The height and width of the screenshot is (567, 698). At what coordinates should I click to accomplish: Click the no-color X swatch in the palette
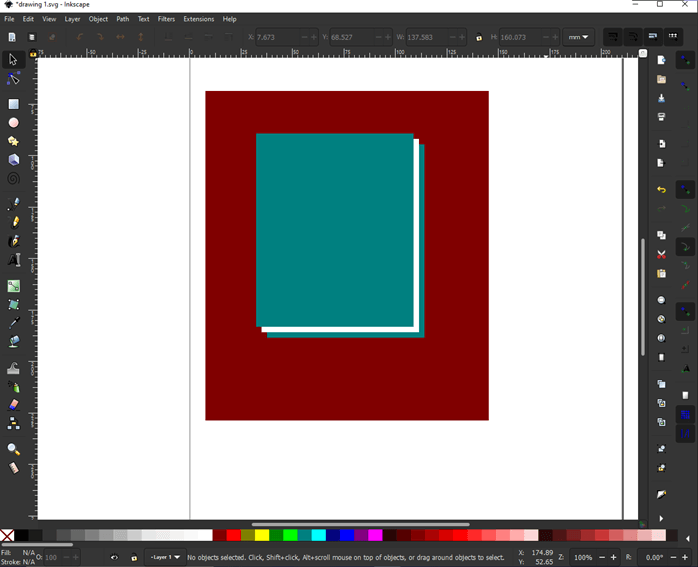[7, 536]
